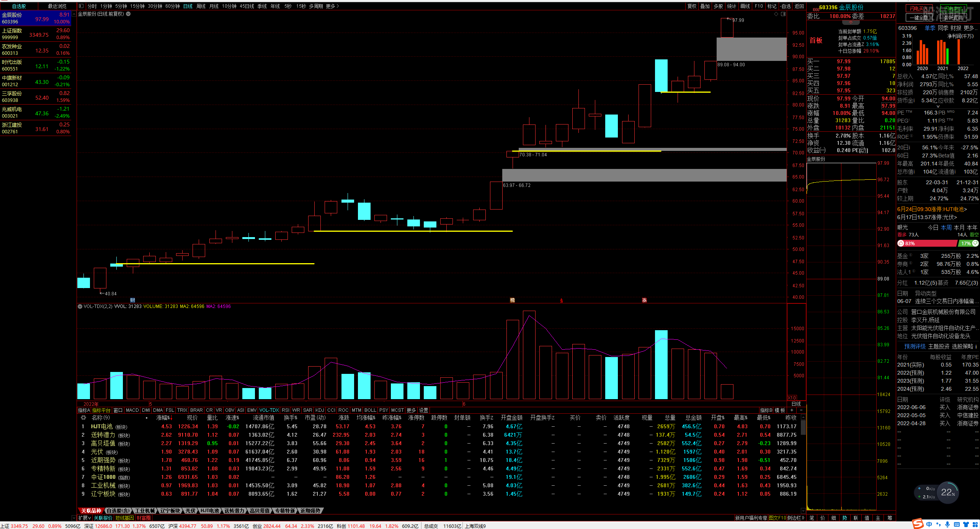The width and height of the screenshot is (980, 529).
Task: Select the RSI indicator
Action: click(286, 410)
